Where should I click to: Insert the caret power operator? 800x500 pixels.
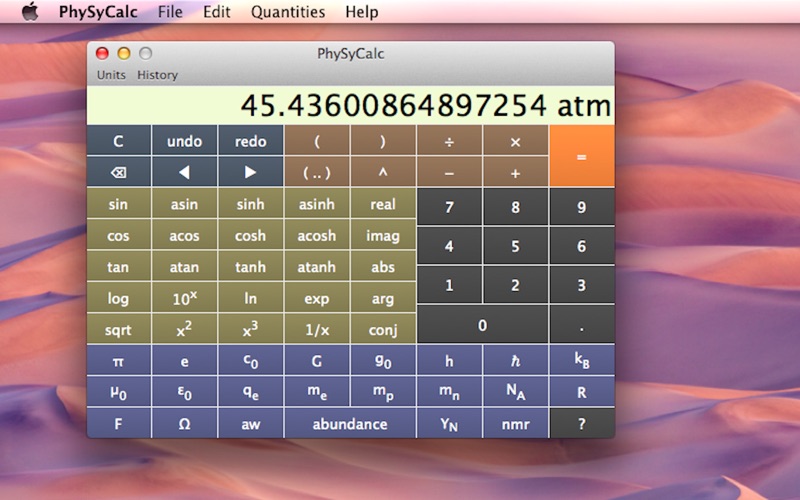pos(383,172)
